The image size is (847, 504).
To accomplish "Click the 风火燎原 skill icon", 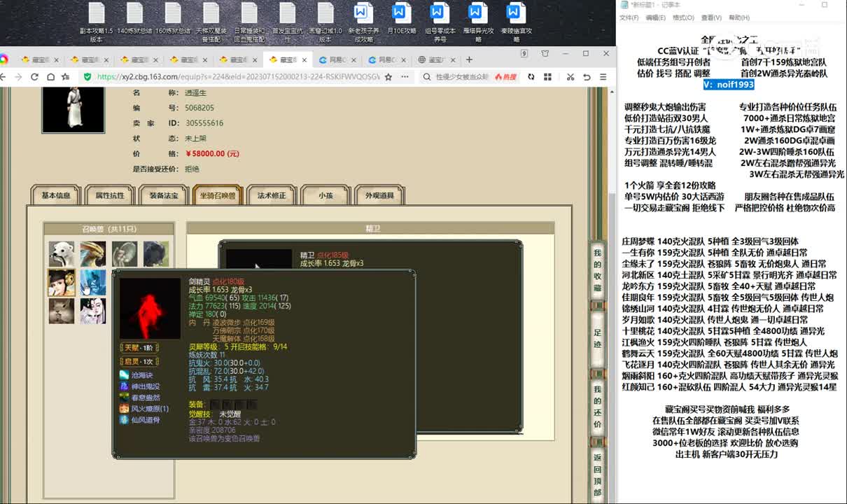I will [x=125, y=409].
